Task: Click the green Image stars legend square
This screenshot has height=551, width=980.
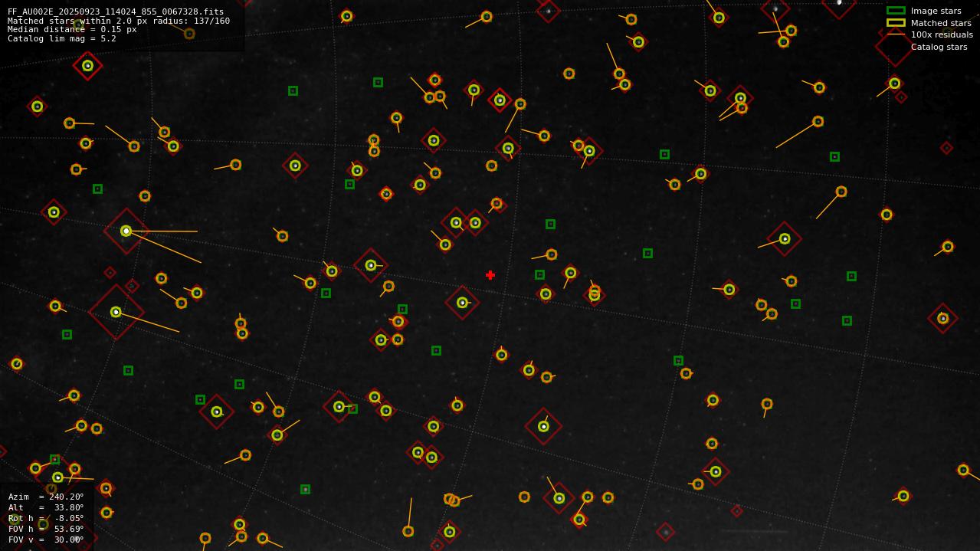Action: 895,11
